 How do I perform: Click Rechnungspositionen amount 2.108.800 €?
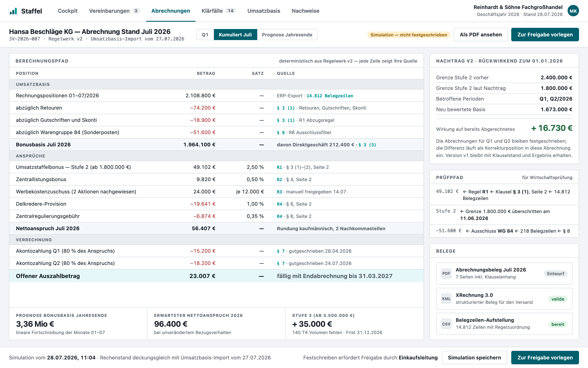click(200, 95)
